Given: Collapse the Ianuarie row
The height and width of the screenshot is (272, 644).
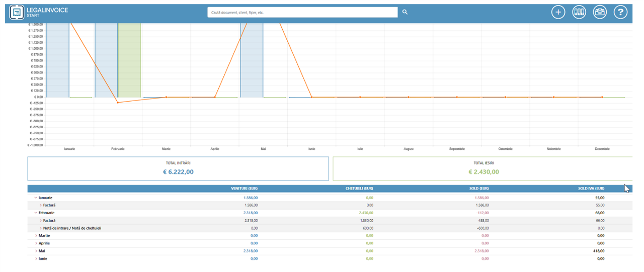Looking at the screenshot, I should [35, 198].
